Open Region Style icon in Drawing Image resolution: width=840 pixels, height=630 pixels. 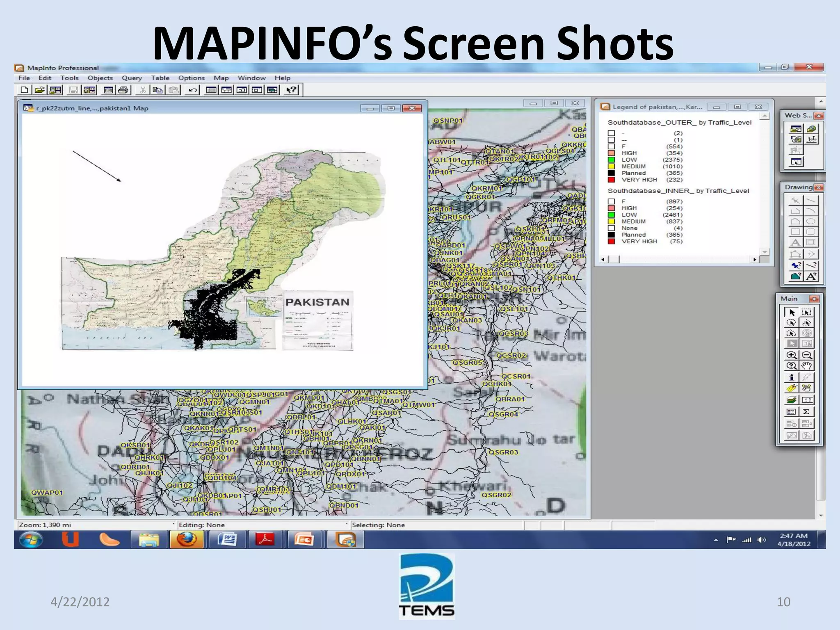[796, 276]
